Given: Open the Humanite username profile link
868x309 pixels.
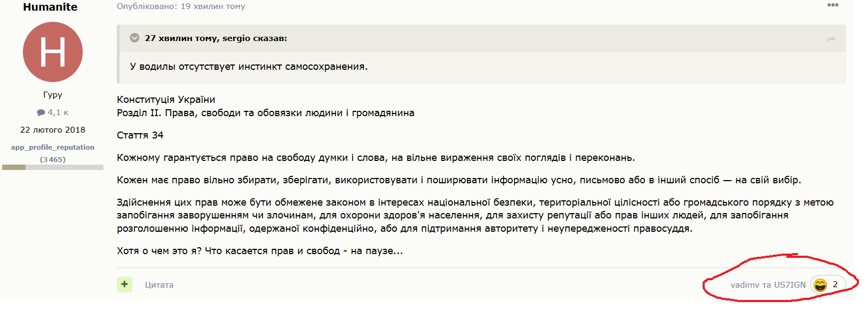Looking at the screenshot, I should 50,7.
